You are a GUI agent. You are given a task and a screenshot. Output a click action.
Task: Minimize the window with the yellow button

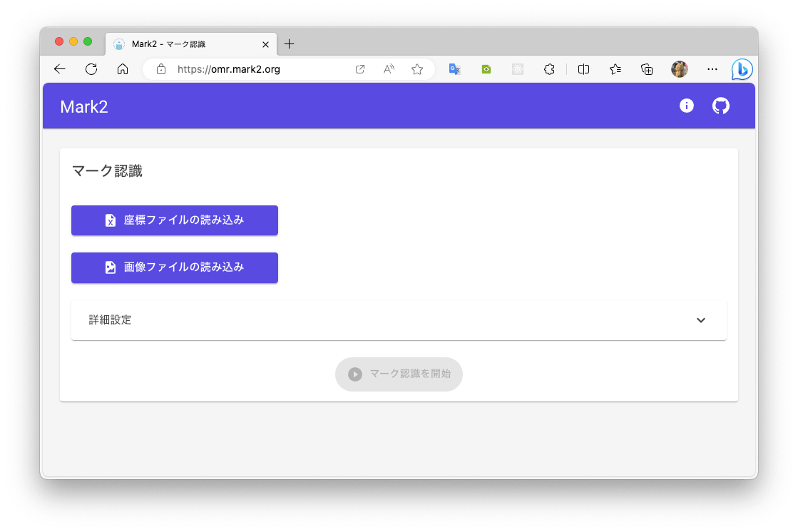point(73,42)
